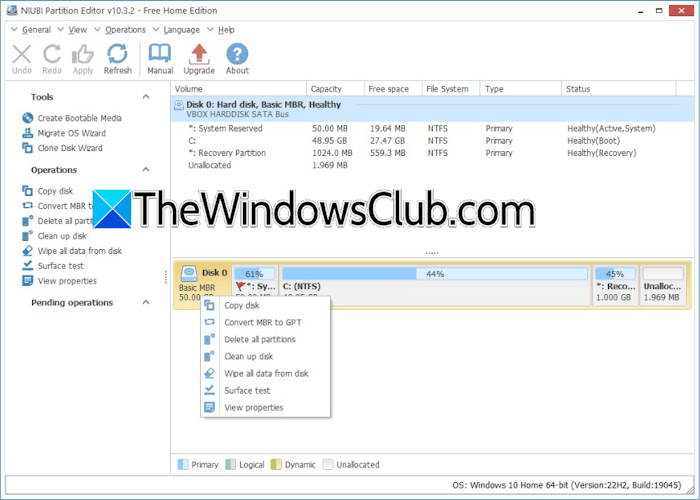Click the Surface test sidebar icon
The image size is (700, 500).
28,265
